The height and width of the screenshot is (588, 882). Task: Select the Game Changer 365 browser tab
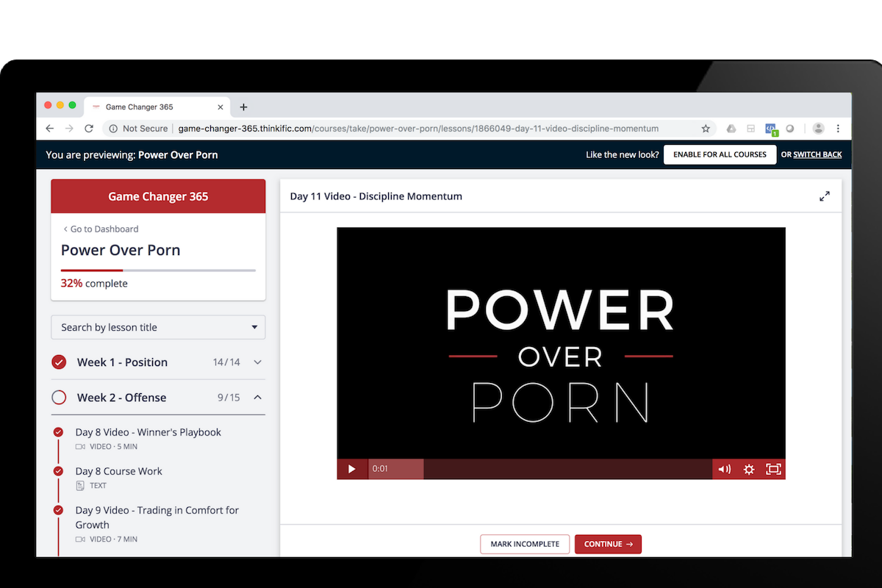click(x=157, y=107)
